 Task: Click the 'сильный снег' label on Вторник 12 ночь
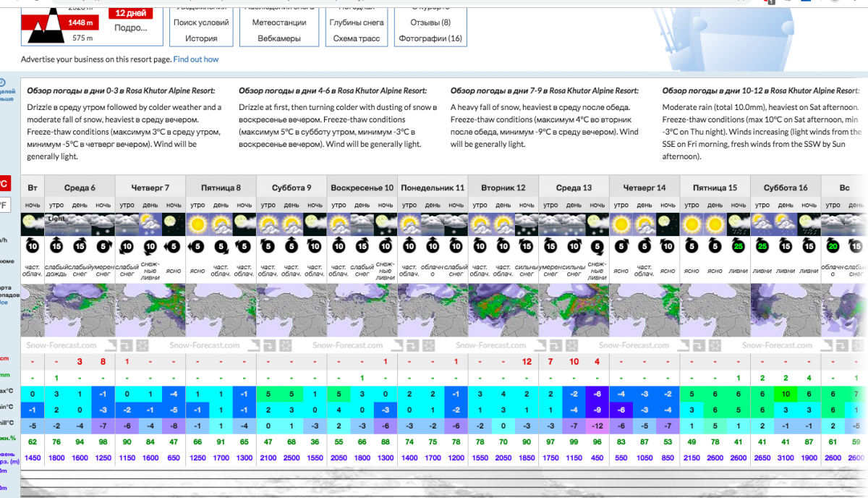(527, 273)
